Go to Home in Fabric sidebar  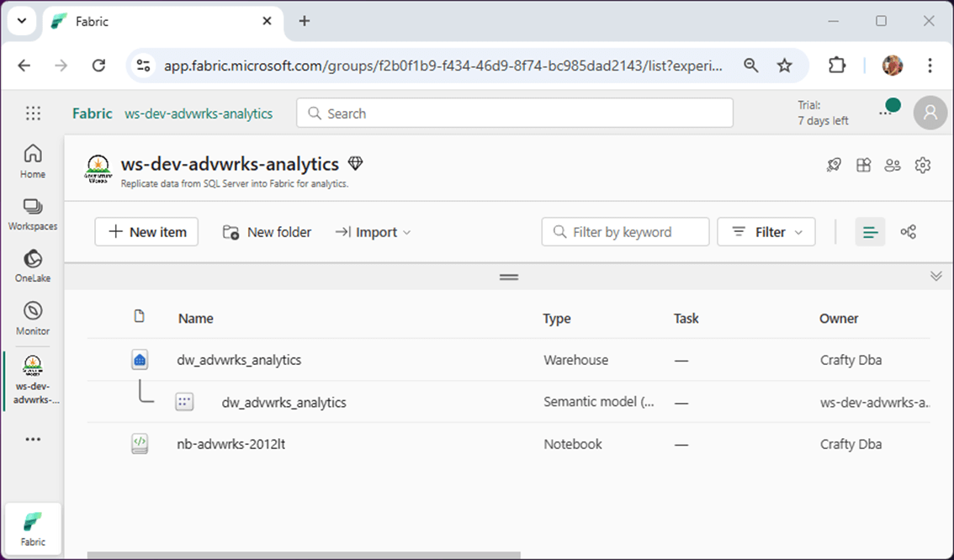(33, 161)
